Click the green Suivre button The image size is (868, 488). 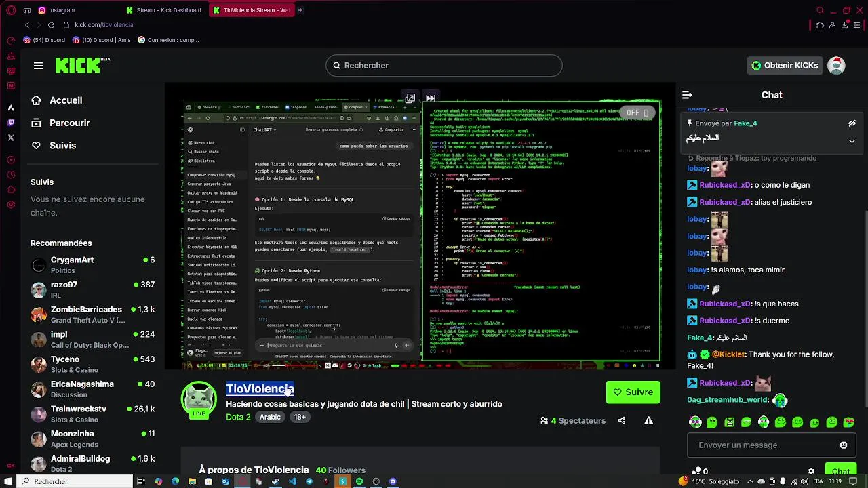[633, 392]
